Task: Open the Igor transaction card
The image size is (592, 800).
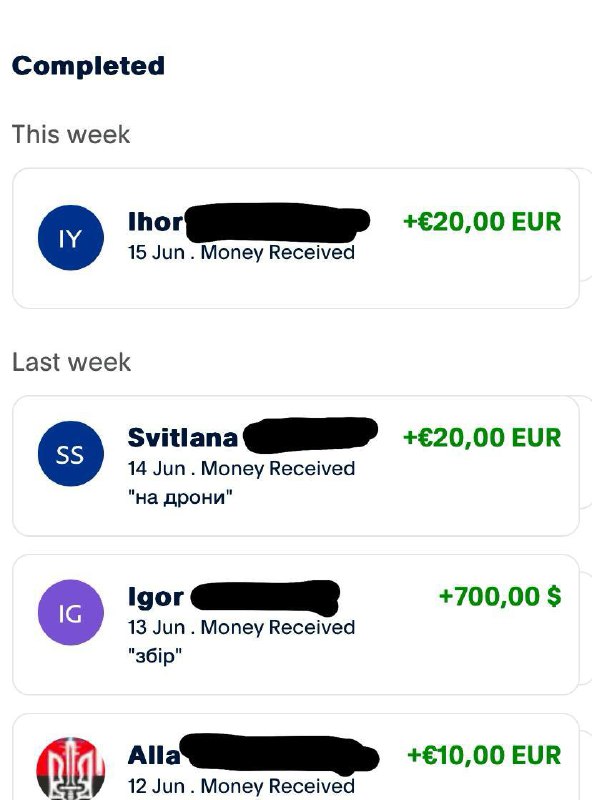Action: click(x=295, y=624)
